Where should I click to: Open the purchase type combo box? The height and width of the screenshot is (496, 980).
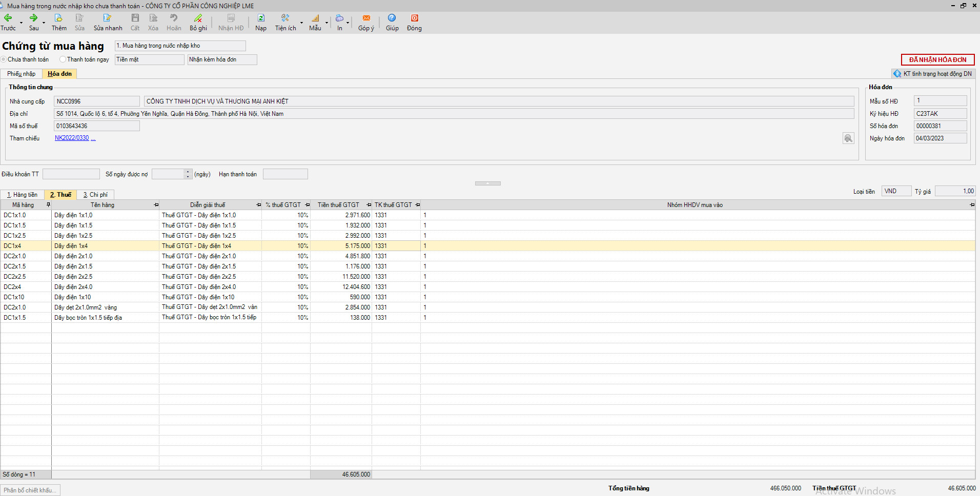(180, 46)
